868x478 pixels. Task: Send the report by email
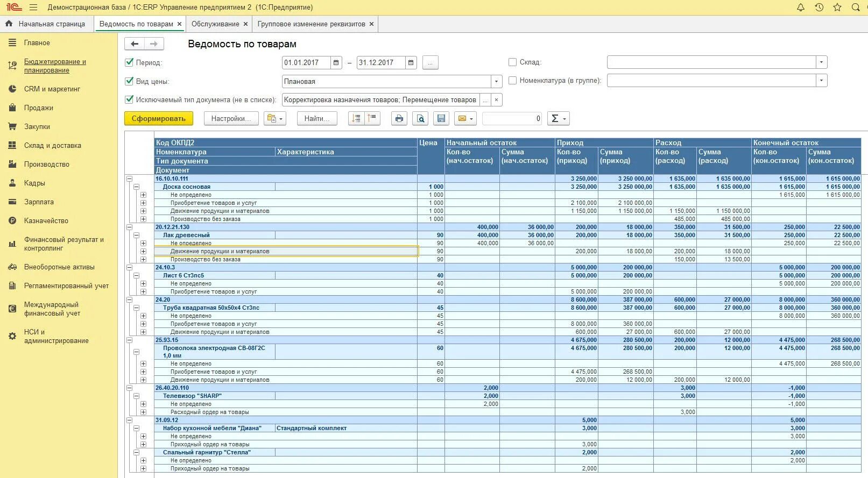click(x=465, y=118)
